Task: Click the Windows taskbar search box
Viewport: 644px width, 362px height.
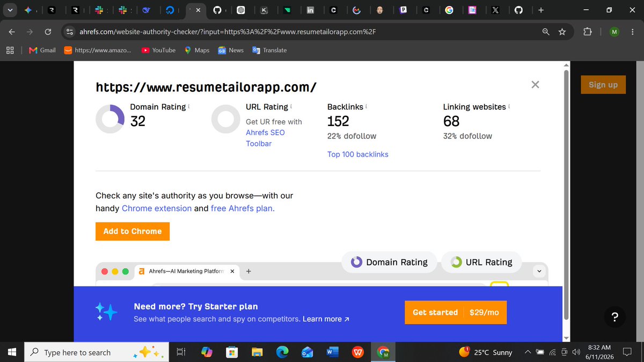Action: coord(96,352)
